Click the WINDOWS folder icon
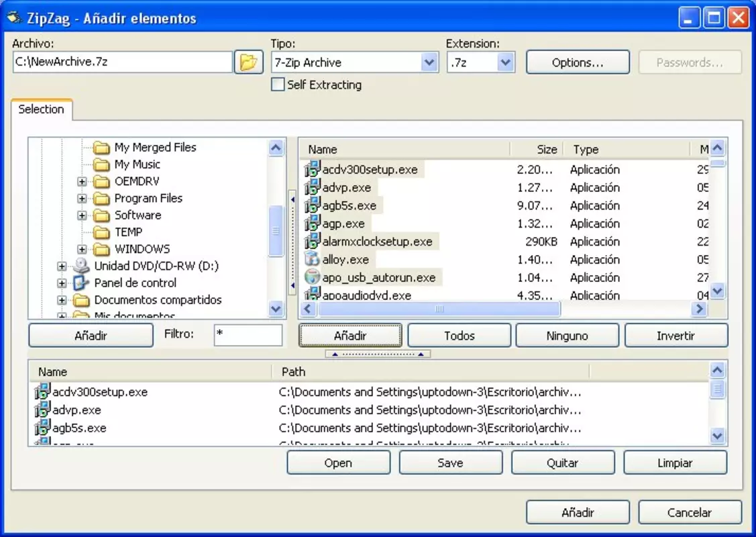The image size is (756, 537). [101, 249]
